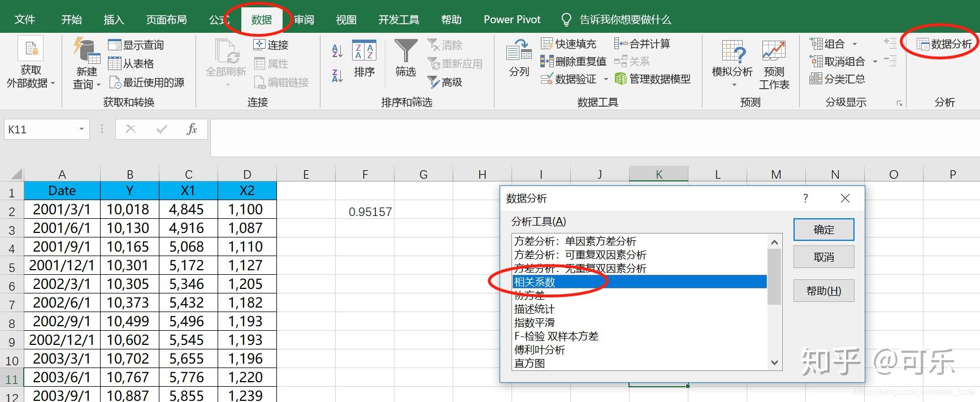Select 直方图 in tool list
The height and width of the screenshot is (402, 980).
pyautogui.click(x=639, y=363)
